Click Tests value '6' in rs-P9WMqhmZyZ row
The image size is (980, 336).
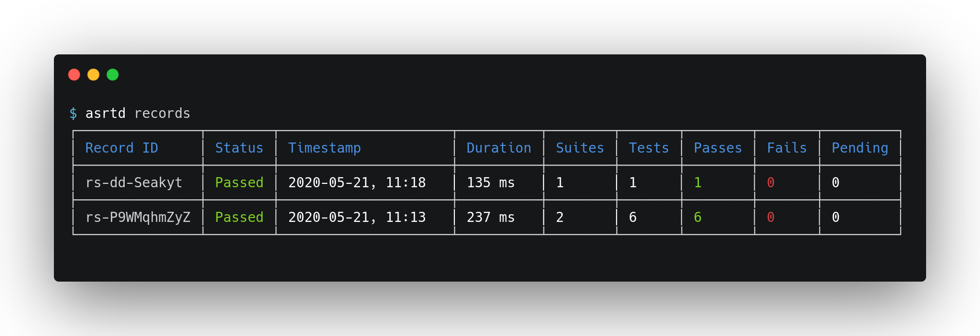633,217
